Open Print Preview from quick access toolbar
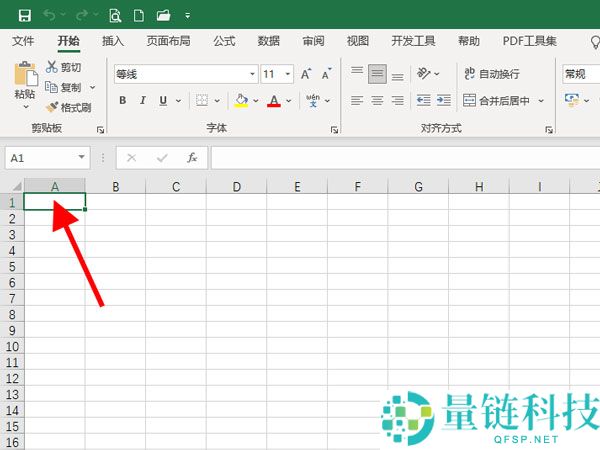600x450 pixels. [115, 16]
